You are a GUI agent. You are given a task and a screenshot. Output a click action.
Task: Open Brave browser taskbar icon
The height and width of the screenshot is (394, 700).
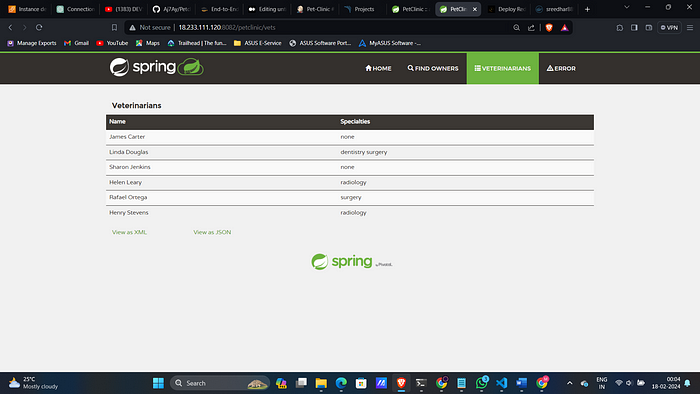[x=401, y=383]
